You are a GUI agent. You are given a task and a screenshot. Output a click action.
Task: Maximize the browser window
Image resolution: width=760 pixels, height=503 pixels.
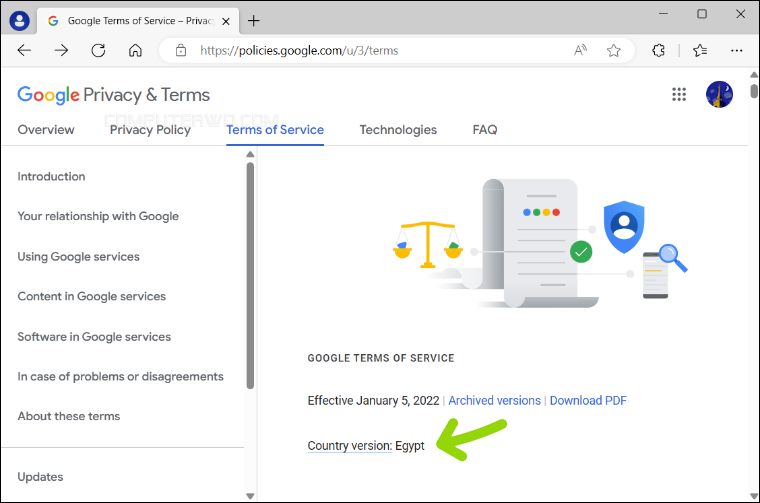(x=702, y=14)
